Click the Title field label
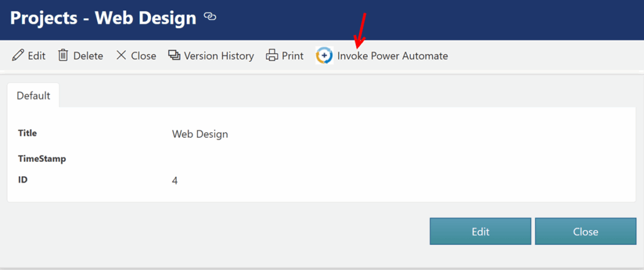The image size is (644, 270). (x=28, y=133)
